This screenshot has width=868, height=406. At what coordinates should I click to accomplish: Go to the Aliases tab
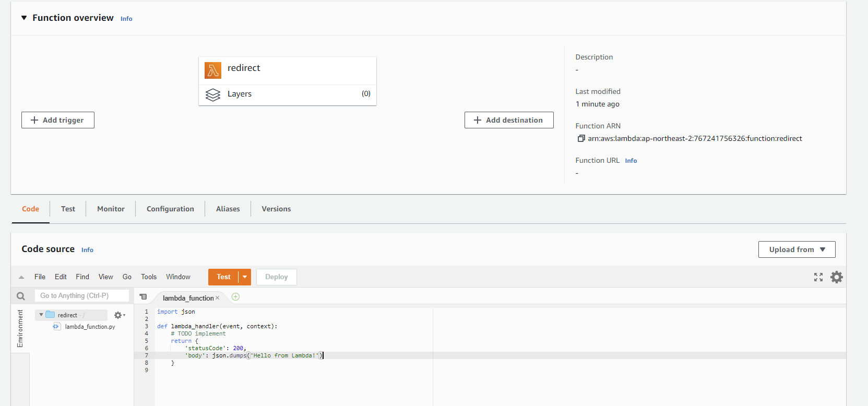228,209
